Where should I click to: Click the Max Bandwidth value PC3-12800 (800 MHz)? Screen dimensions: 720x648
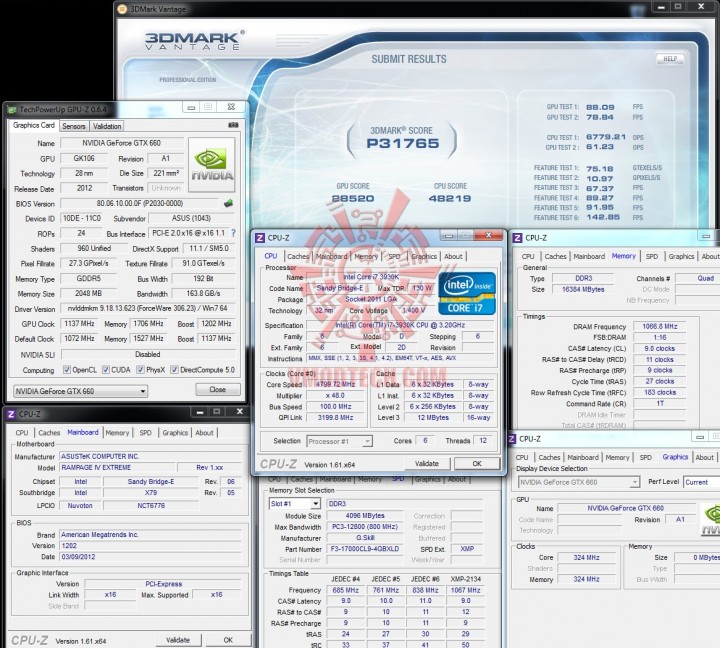365,527
